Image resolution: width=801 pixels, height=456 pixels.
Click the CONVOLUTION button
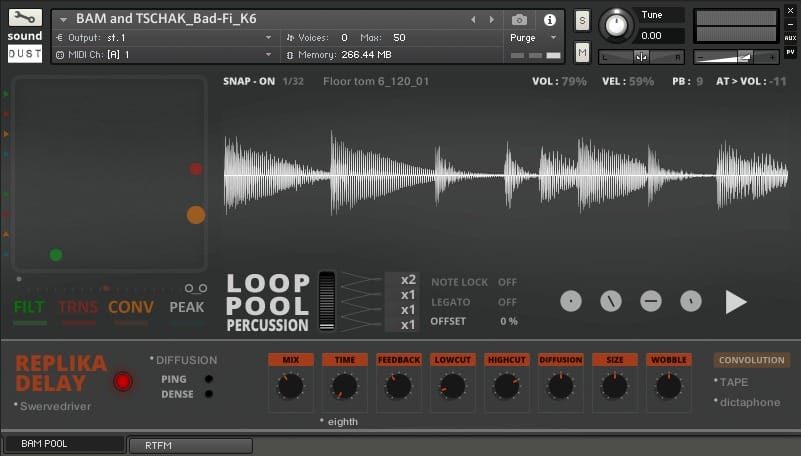tap(751, 360)
